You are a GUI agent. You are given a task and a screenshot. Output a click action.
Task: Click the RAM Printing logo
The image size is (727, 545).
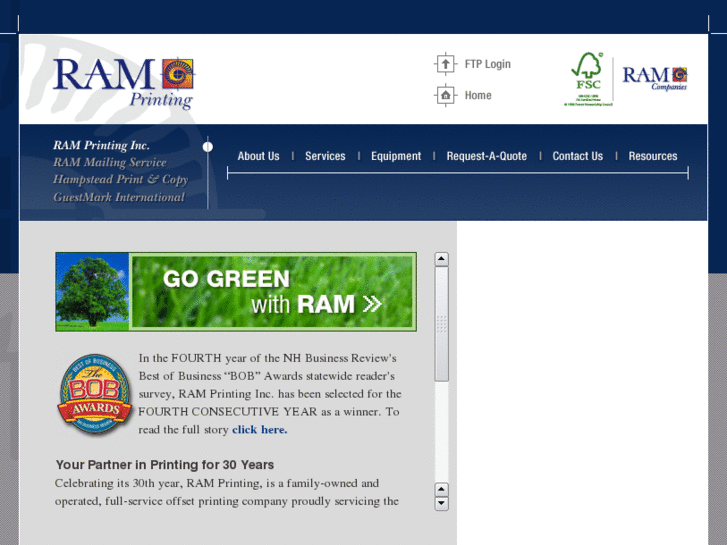pos(124,83)
